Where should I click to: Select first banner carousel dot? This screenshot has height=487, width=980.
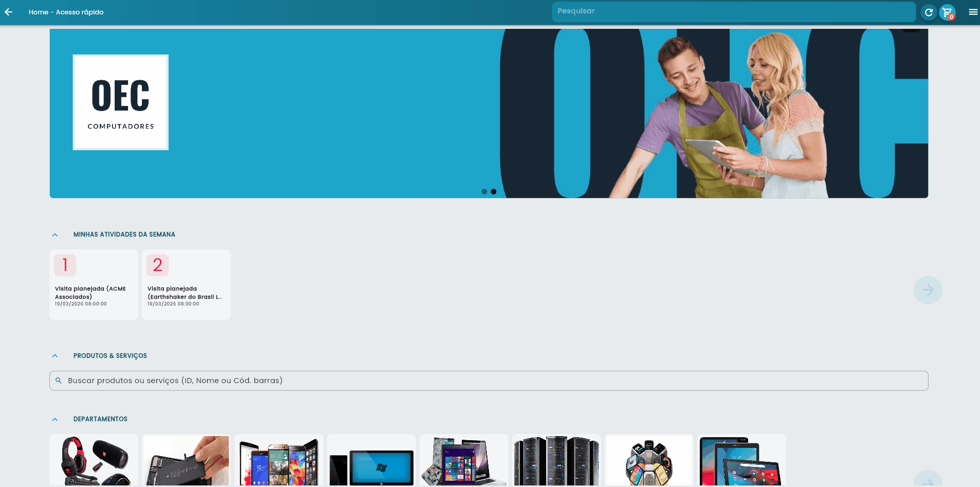coord(484,191)
